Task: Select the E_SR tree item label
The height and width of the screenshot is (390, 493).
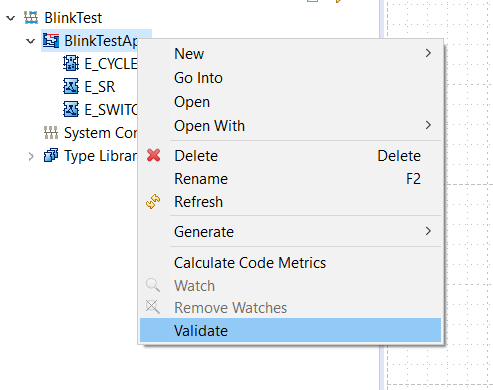Action: [100, 87]
